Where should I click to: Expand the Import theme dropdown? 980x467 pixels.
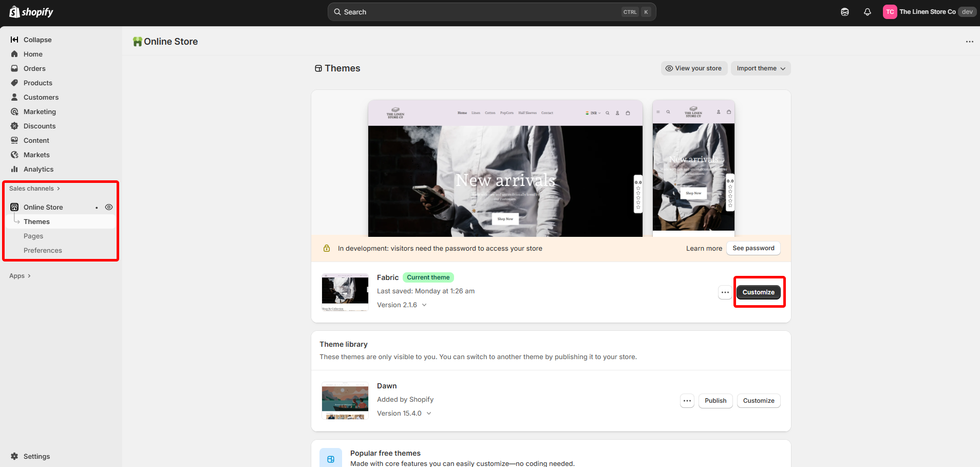pos(760,68)
